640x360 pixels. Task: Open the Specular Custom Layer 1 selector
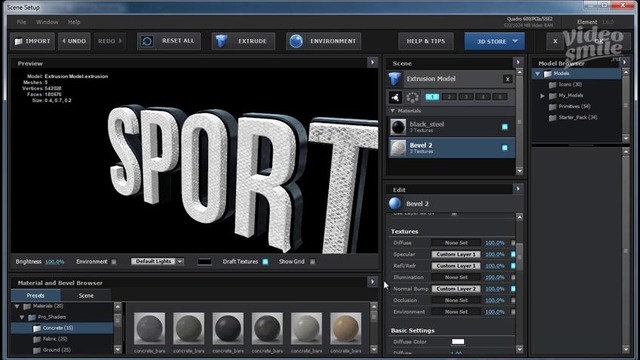[x=456, y=254]
